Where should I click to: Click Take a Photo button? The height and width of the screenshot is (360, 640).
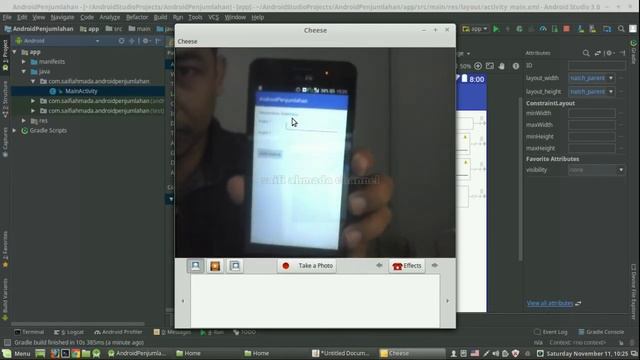click(307, 266)
